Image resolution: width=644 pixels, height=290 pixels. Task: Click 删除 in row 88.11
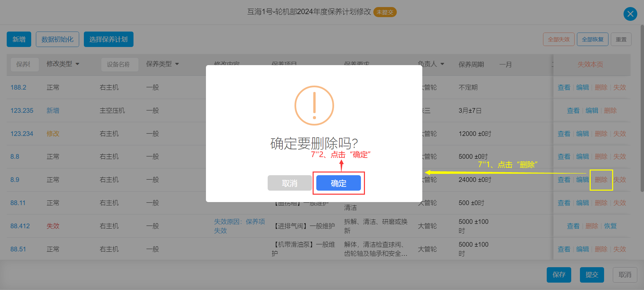click(601, 203)
